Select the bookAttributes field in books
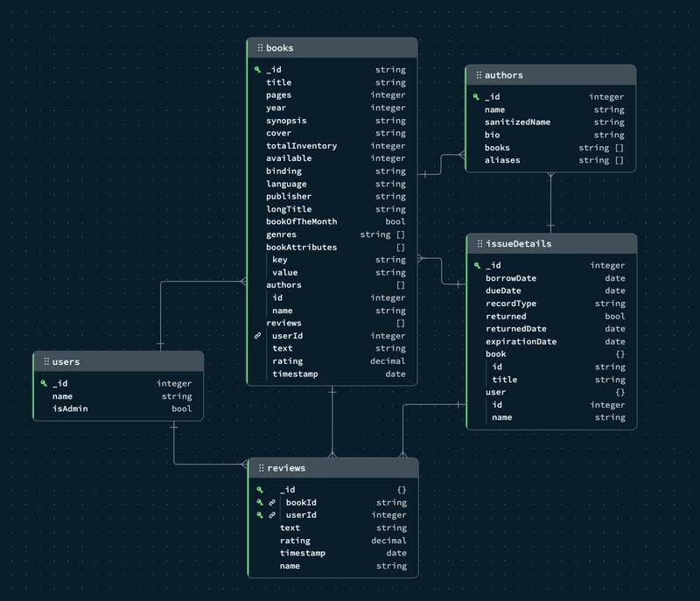This screenshot has height=601, width=700. click(x=301, y=248)
